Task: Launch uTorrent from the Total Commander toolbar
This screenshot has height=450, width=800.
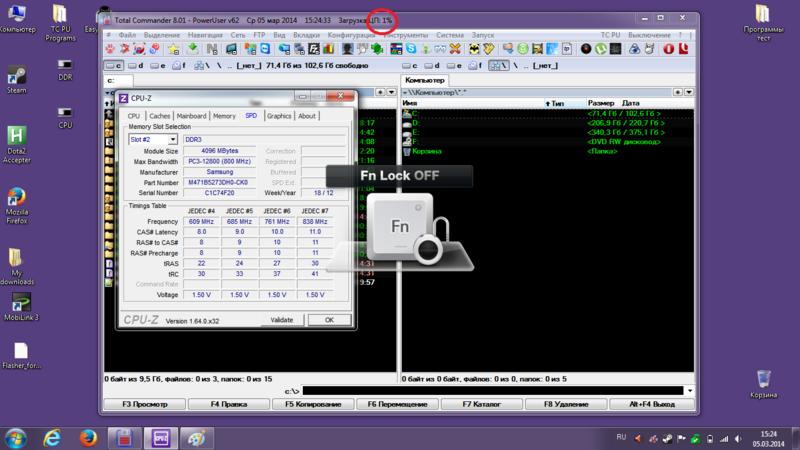Action: (x=601, y=49)
